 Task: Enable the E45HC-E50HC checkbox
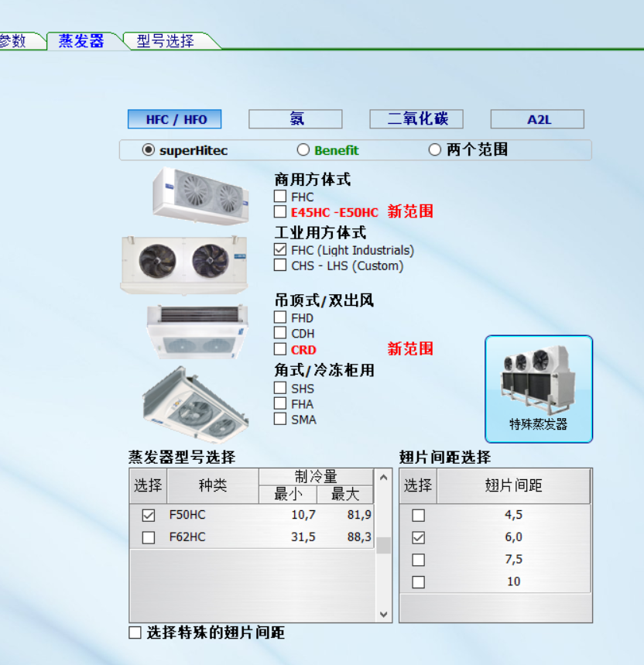[x=280, y=212]
